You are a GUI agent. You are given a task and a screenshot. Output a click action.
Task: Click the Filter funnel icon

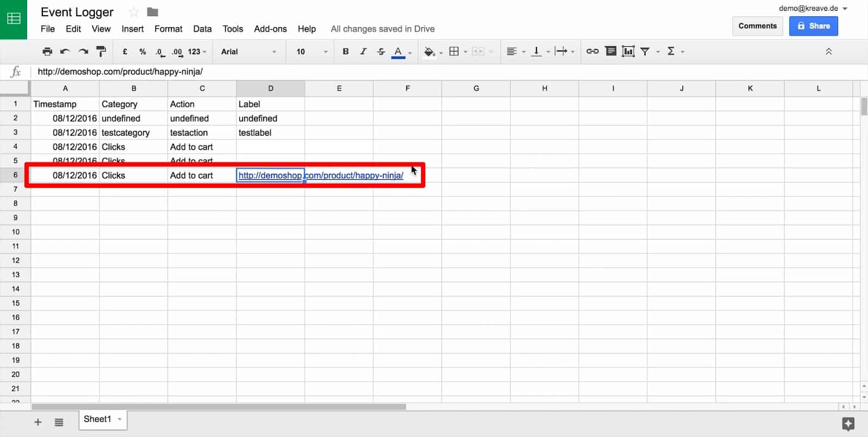tap(645, 52)
